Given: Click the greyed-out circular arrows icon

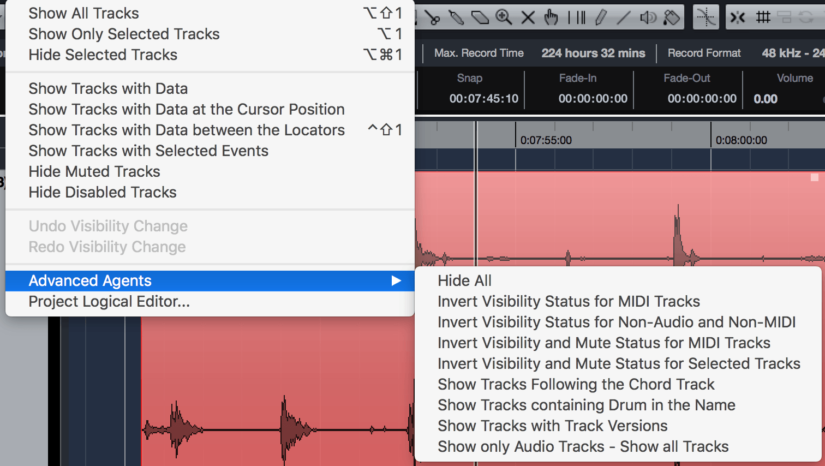Looking at the screenshot, I should pyautogui.click(x=806, y=17).
